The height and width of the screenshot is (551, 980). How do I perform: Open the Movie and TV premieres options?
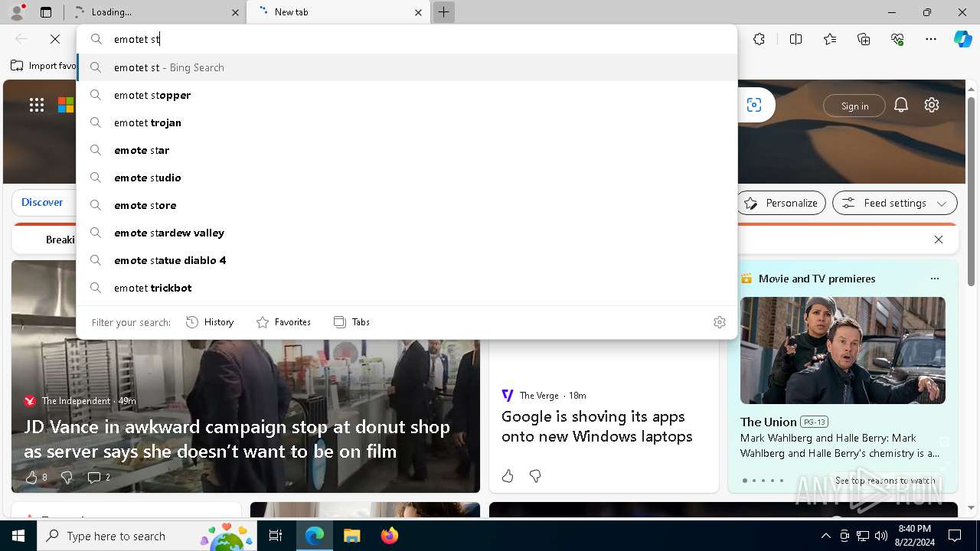pos(934,279)
